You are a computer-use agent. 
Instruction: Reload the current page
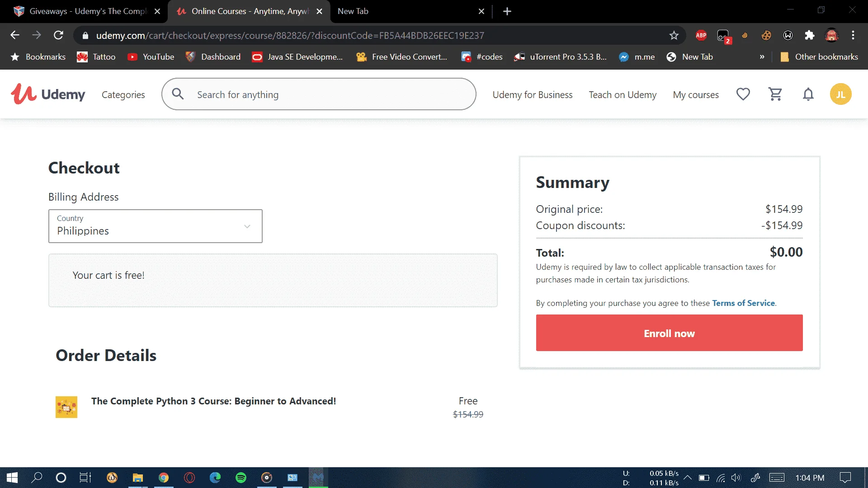coord(58,35)
